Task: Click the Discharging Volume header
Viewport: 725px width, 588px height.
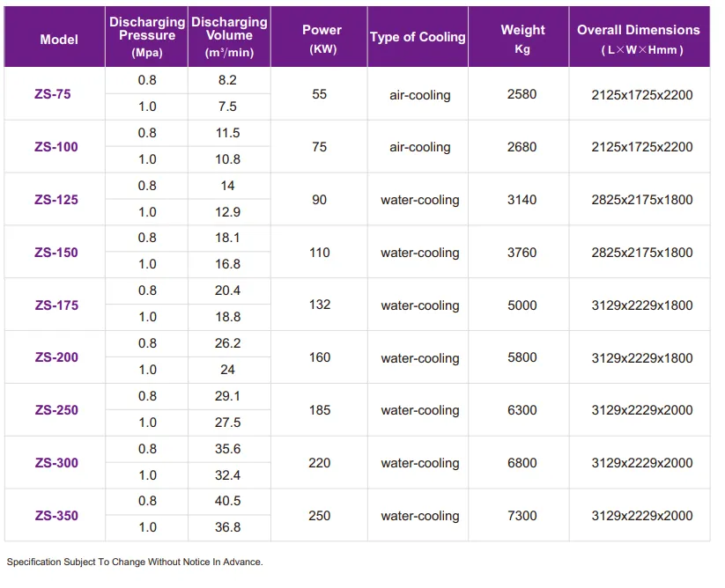Action: tap(229, 37)
